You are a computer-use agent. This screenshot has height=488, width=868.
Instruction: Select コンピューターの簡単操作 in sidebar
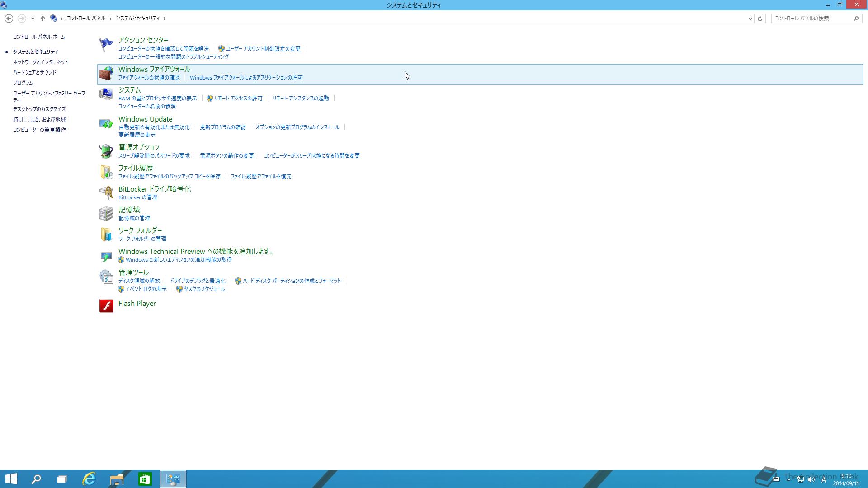click(39, 130)
